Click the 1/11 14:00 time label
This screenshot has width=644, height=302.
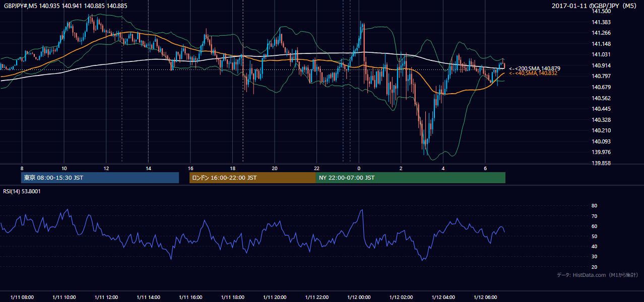pos(148,297)
